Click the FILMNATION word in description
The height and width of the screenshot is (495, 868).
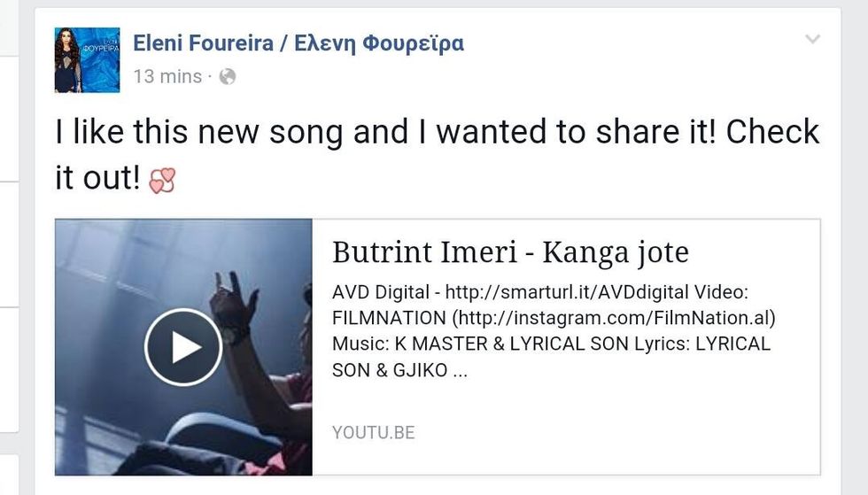[389, 318]
